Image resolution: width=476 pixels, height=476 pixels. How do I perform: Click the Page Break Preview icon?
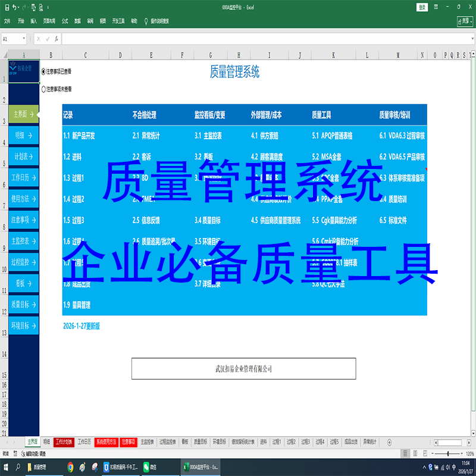pyautogui.click(x=425, y=453)
